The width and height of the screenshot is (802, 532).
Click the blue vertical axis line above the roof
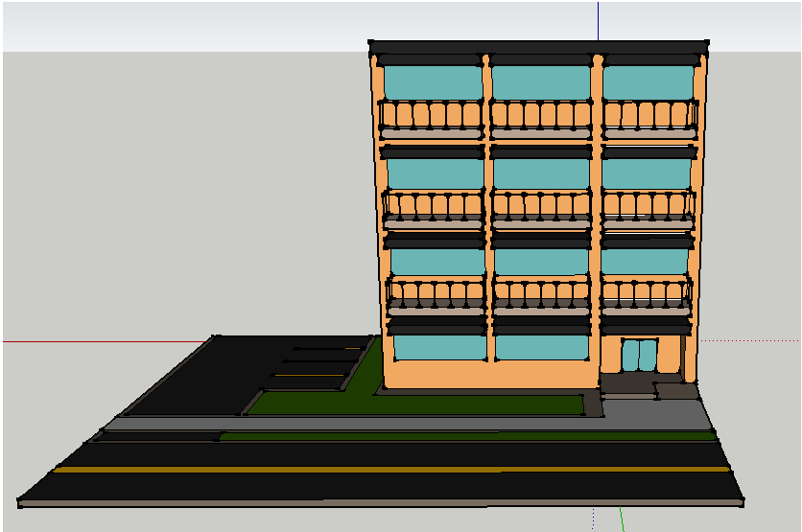point(598,21)
